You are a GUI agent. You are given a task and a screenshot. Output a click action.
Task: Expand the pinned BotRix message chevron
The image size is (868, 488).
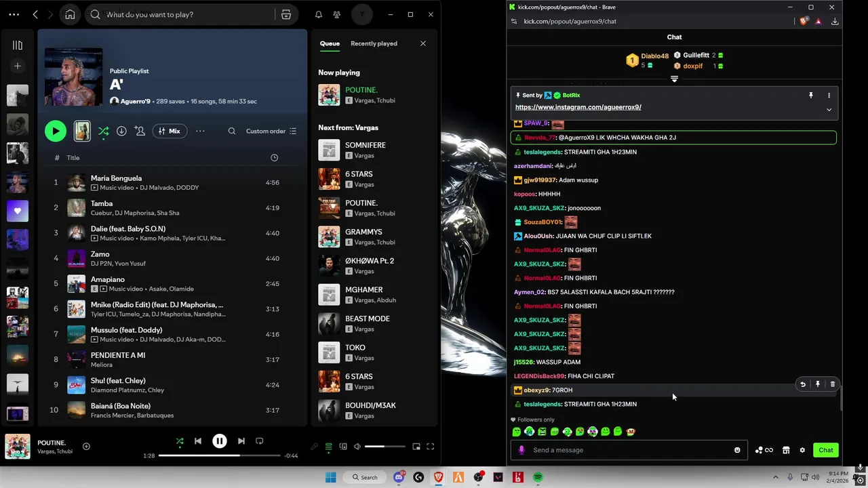coord(829,110)
